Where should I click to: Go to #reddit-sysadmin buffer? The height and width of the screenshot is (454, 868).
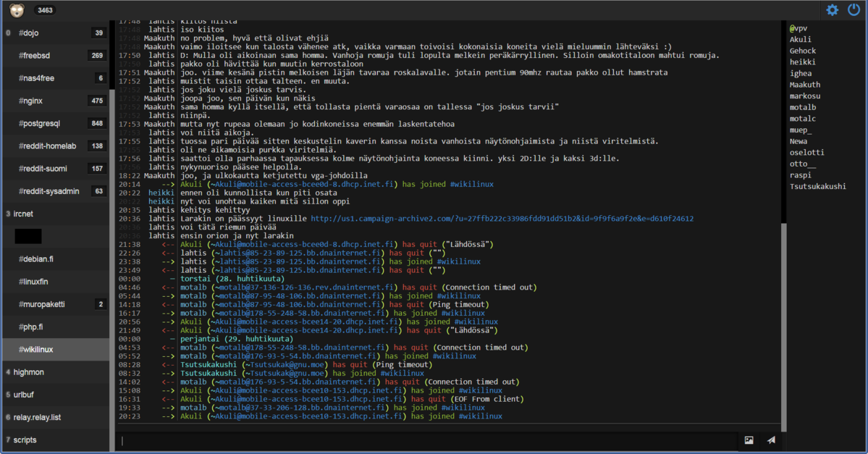point(49,191)
